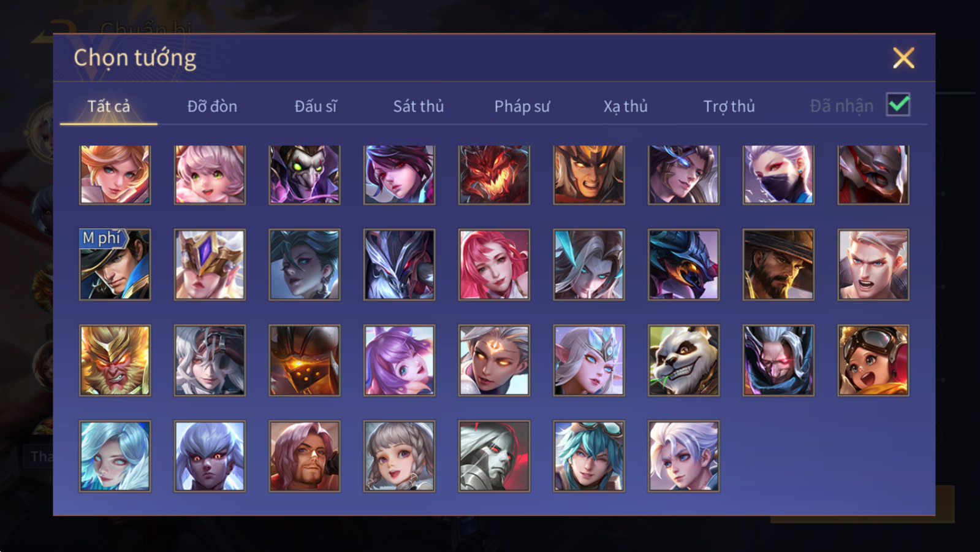Switch to the Đỡ đòn tab
The height and width of the screenshot is (552, 980).
(212, 106)
